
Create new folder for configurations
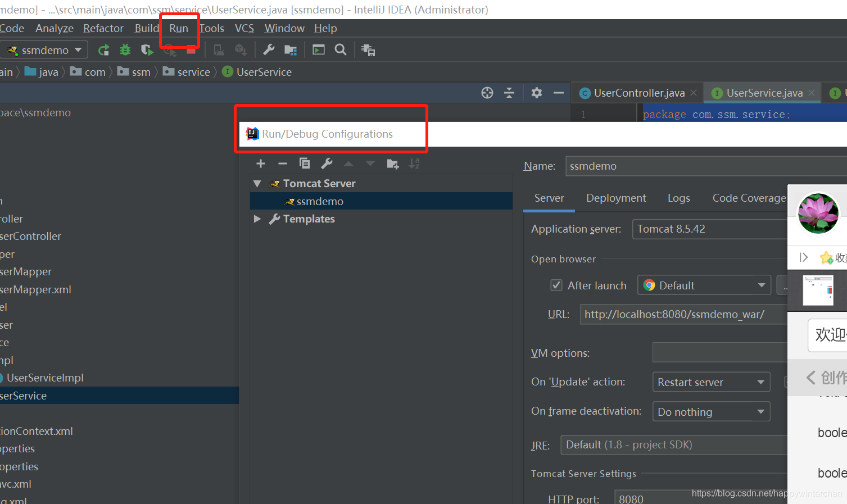click(x=393, y=164)
